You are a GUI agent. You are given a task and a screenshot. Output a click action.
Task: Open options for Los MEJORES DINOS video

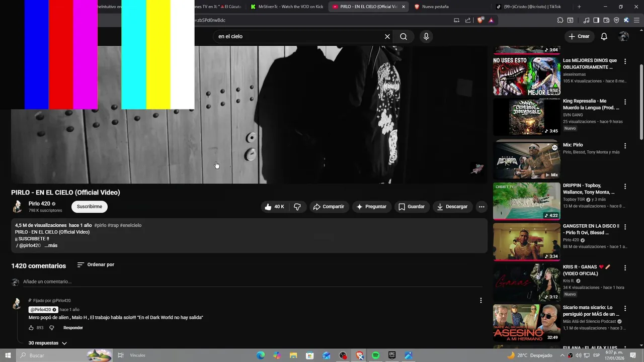(x=625, y=61)
